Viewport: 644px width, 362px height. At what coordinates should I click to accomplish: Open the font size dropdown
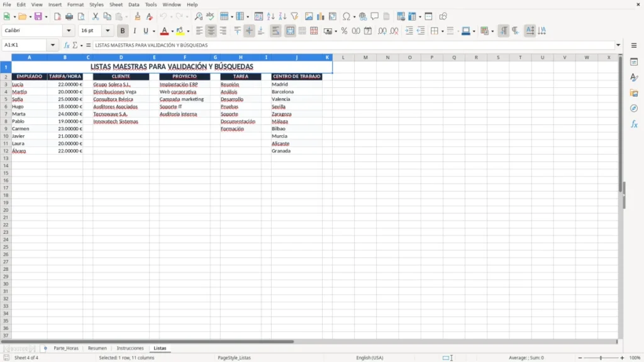click(x=108, y=30)
